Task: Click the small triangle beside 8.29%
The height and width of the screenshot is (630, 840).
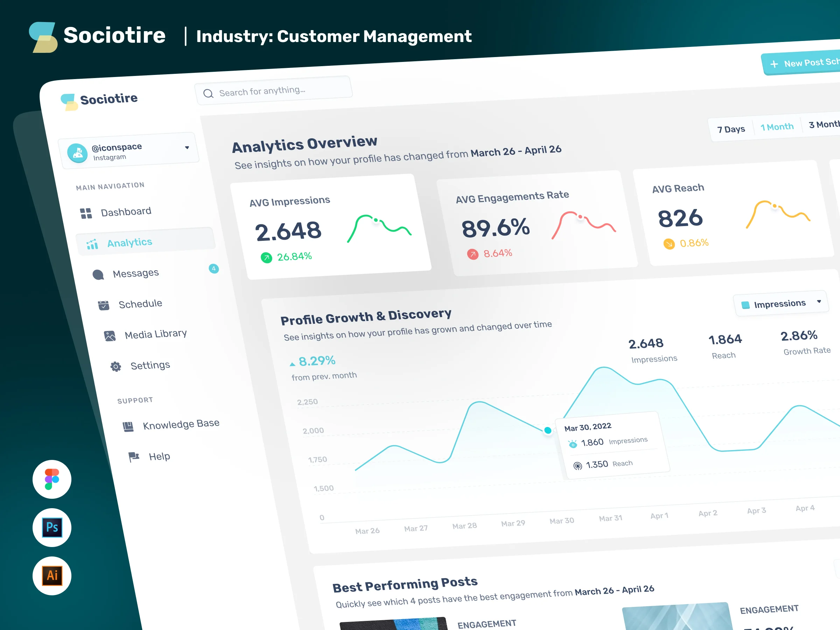Action: [292, 364]
